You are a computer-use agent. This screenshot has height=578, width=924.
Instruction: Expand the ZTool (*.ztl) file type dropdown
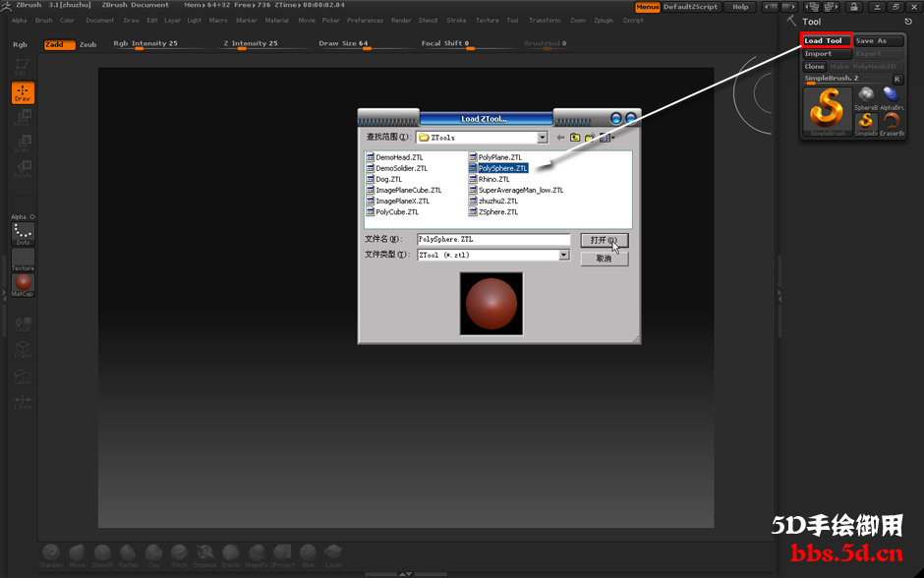564,256
